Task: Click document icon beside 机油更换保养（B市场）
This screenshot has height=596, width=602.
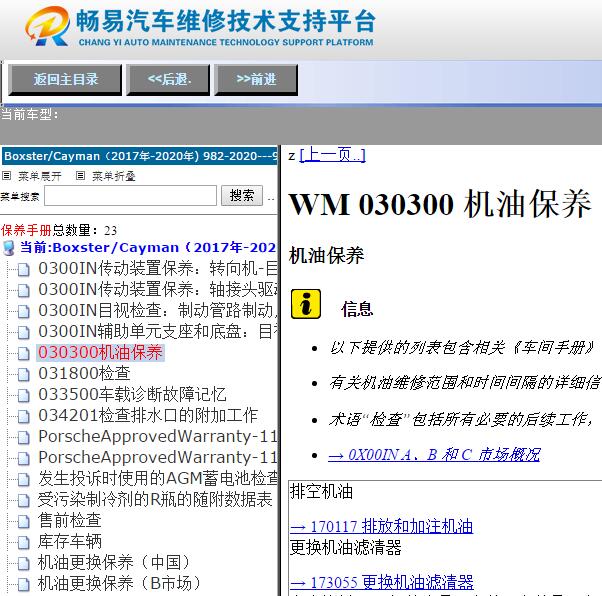Action: click(23, 584)
